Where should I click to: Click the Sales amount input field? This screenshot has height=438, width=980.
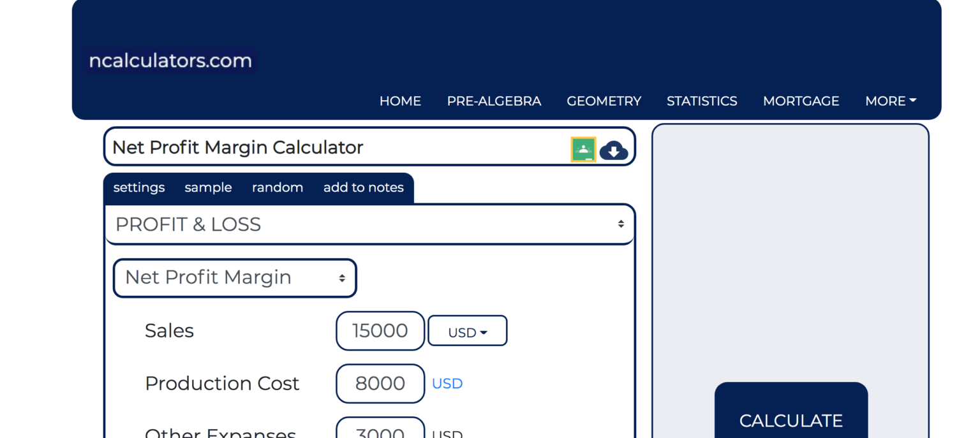(x=380, y=330)
